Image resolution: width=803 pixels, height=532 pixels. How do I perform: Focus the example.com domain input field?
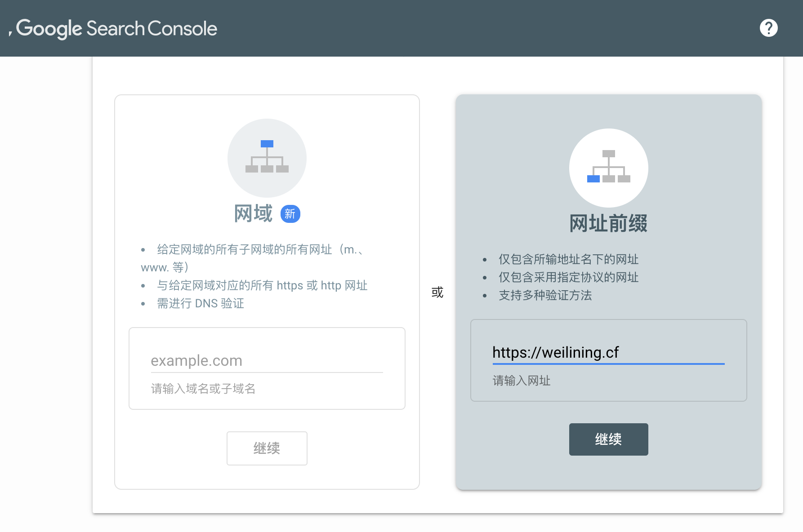pos(267,361)
